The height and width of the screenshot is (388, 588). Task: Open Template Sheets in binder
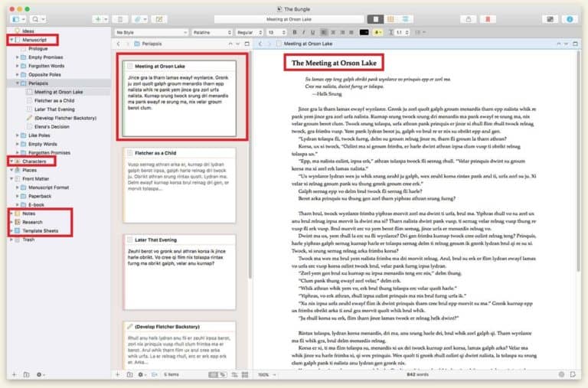coord(40,231)
